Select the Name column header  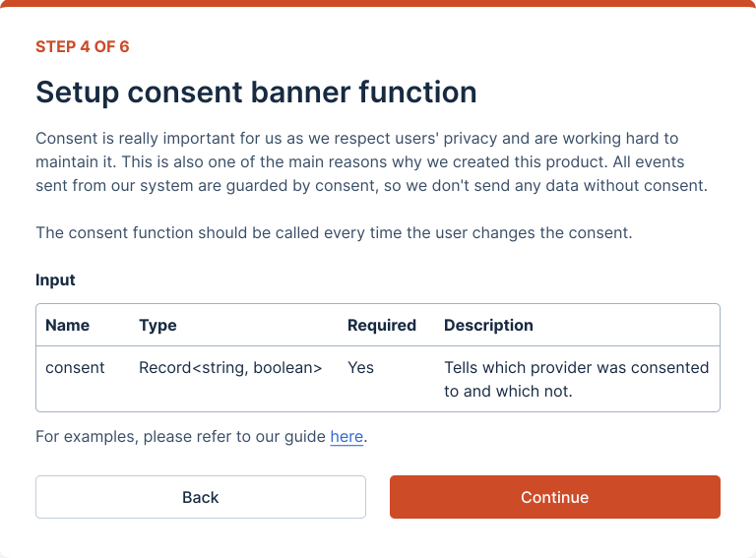point(67,325)
